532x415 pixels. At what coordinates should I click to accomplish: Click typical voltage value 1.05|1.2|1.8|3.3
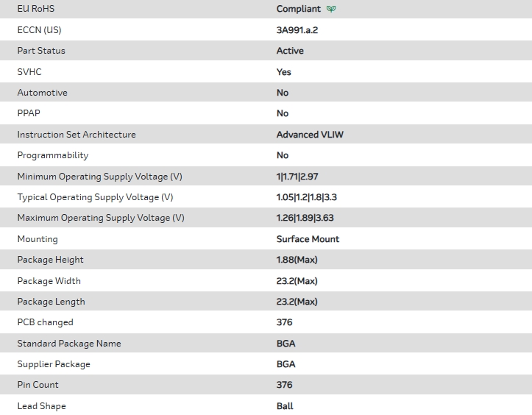click(306, 197)
